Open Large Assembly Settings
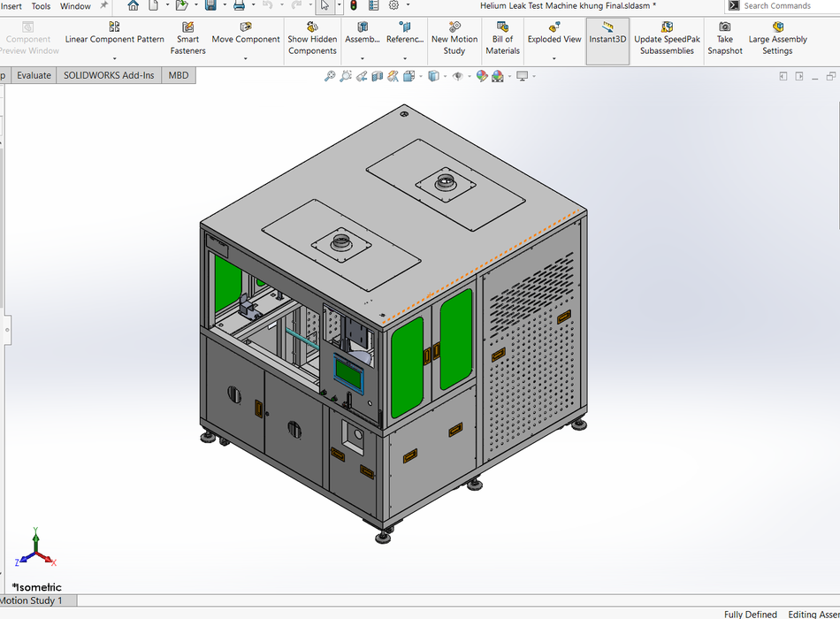 coord(777,39)
